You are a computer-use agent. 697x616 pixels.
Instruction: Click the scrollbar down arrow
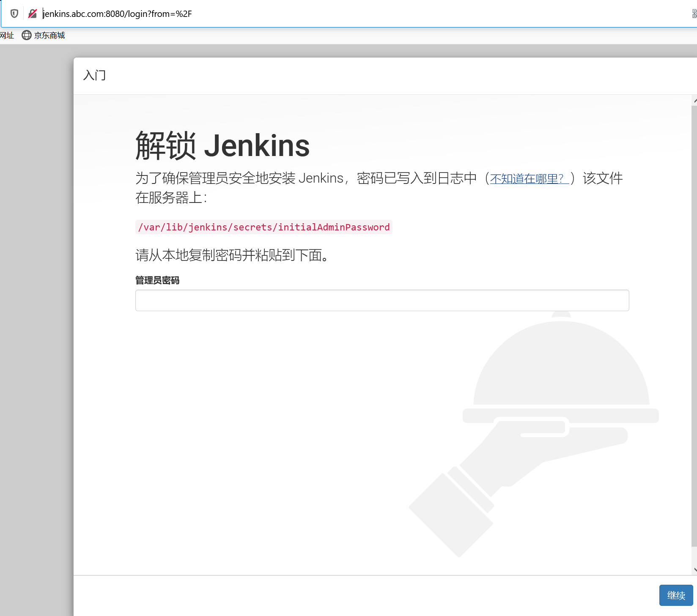tap(694, 570)
